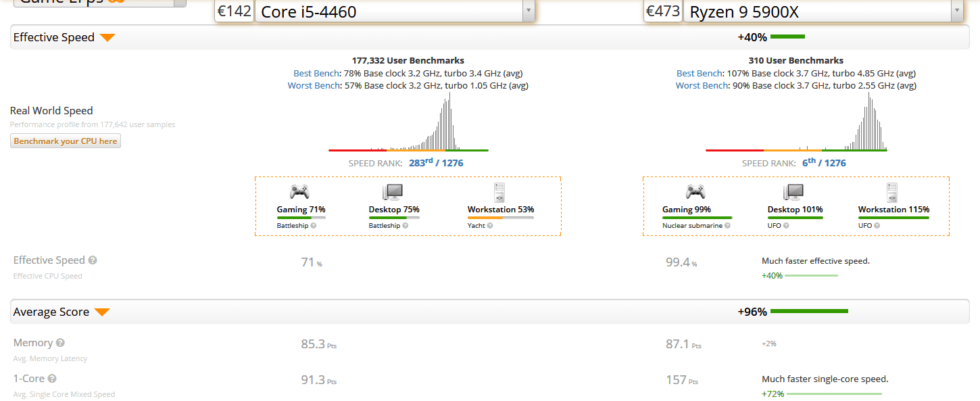Click the 310 User Benchmarks heading
This screenshot has height=401, width=980.
click(796, 61)
